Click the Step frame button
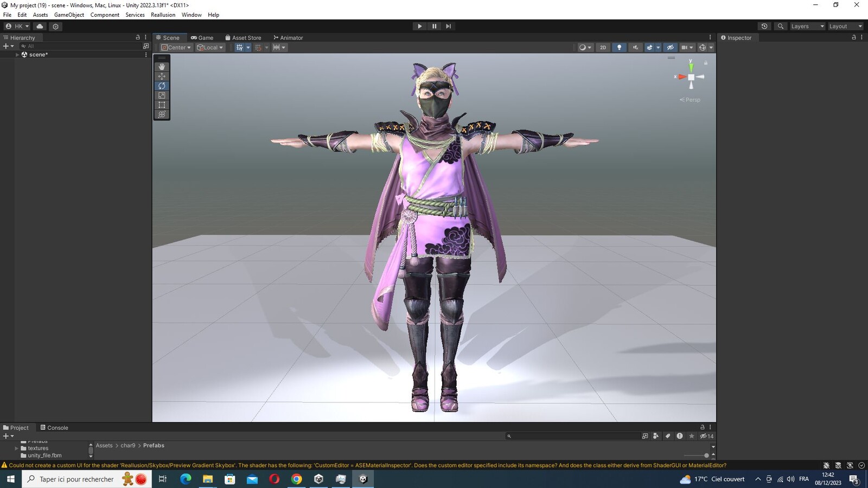This screenshot has width=868, height=488. tap(448, 26)
